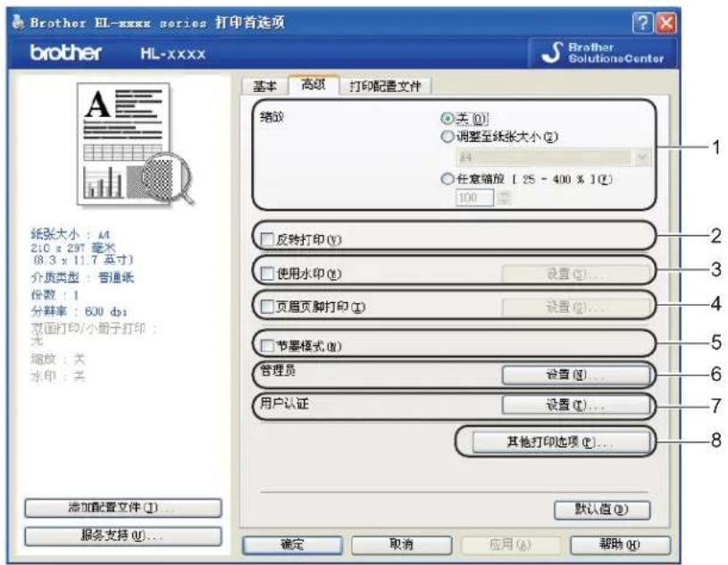Confirm with the 确定 button

coord(292,545)
